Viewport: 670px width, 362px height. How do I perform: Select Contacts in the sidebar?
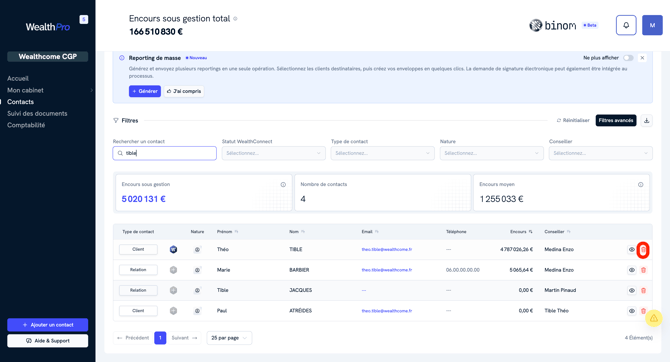(20, 102)
